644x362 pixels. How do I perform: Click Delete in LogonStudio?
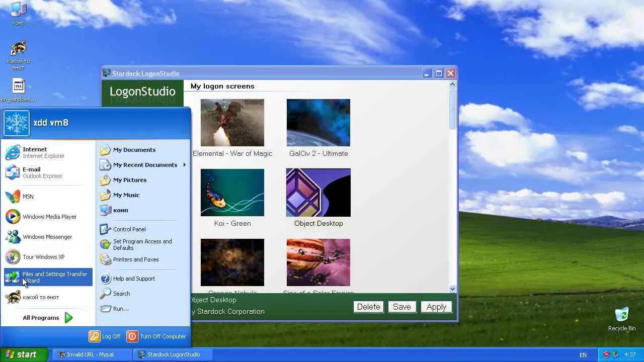point(368,307)
